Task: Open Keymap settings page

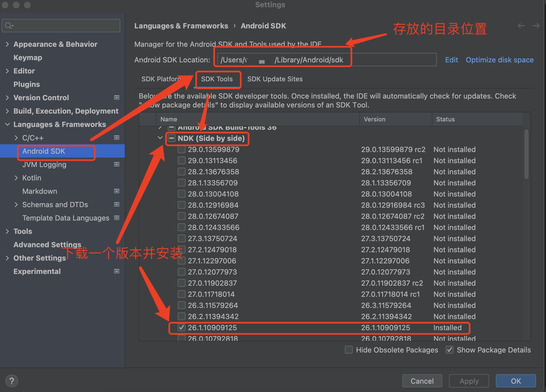Action: coord(28,58)
